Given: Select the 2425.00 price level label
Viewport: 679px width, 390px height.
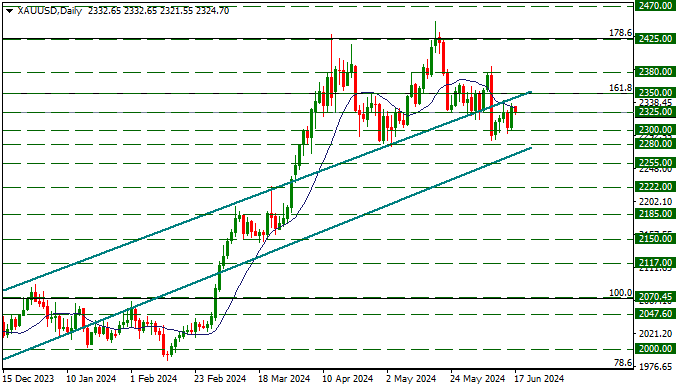Looking at the screenshot, I should (655, 39).
